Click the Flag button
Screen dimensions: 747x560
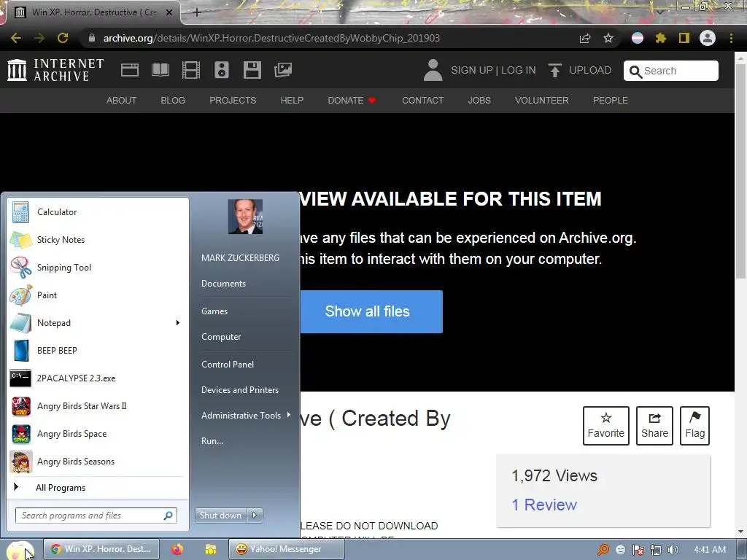tap(694, 426)
